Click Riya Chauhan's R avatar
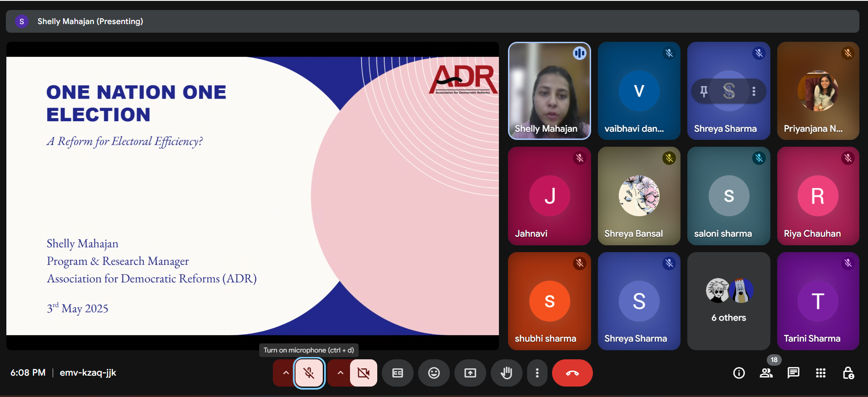 [818, 196]
